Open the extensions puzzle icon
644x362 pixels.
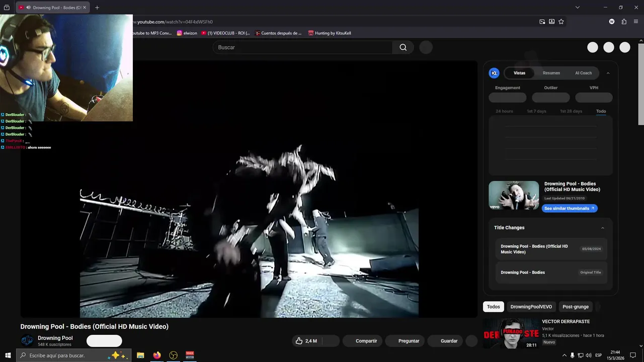tap(624, 22)
